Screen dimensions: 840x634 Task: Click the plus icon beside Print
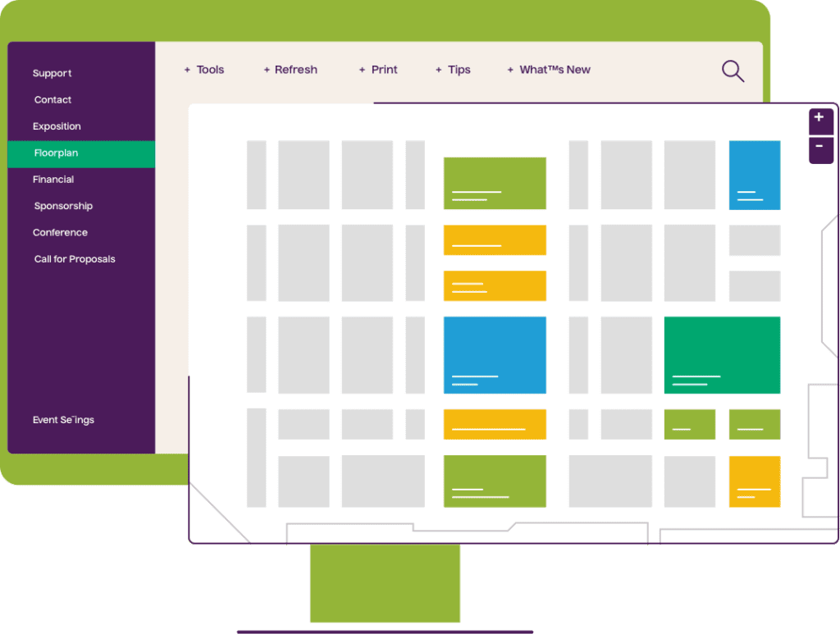coord(362,71)
